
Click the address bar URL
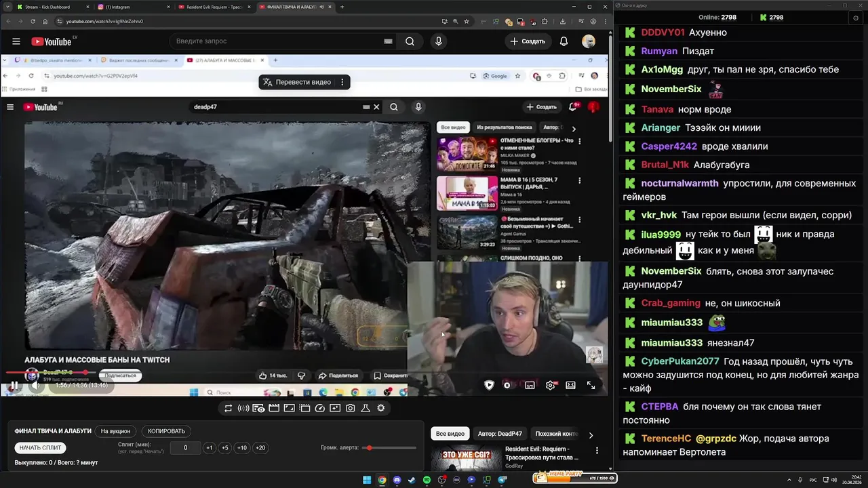tap(104, 21)
